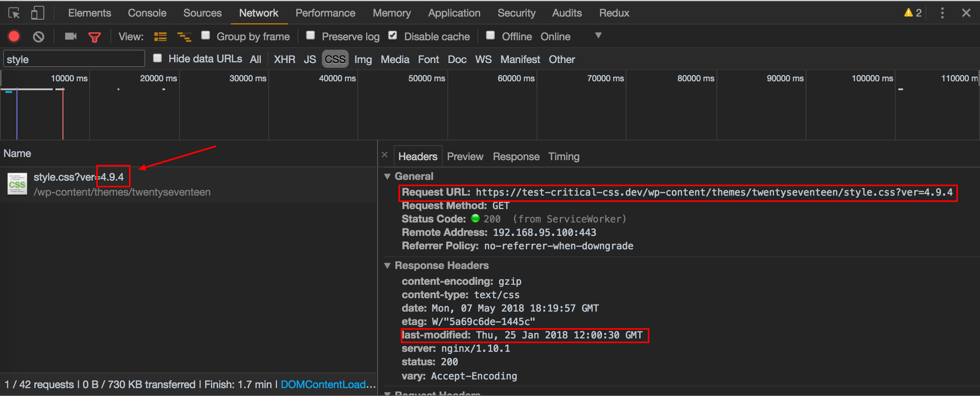The image size is (980, 396).
Task: View the Timing tab
Action: pyautogui.click(x=564, y=157)
